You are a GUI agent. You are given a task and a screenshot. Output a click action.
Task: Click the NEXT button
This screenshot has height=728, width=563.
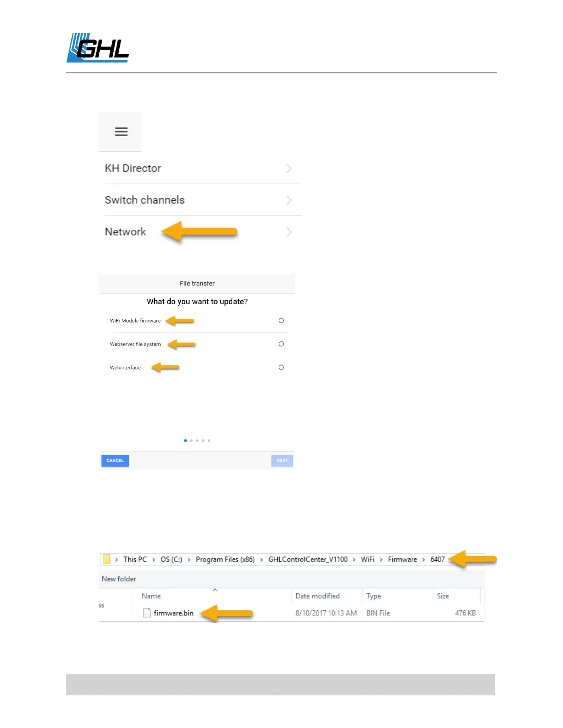(282, 461)
